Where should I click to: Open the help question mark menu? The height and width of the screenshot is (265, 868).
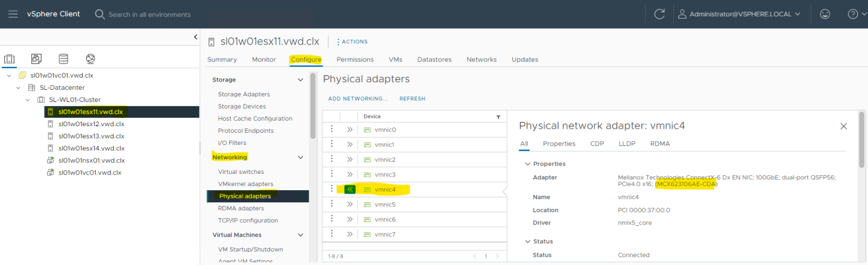(852, 14)
